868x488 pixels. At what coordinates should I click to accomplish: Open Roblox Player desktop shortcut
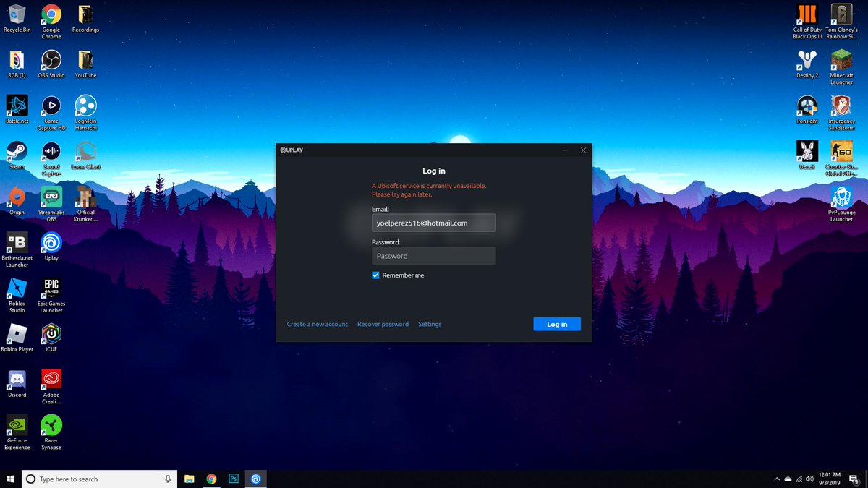[17, 338]
